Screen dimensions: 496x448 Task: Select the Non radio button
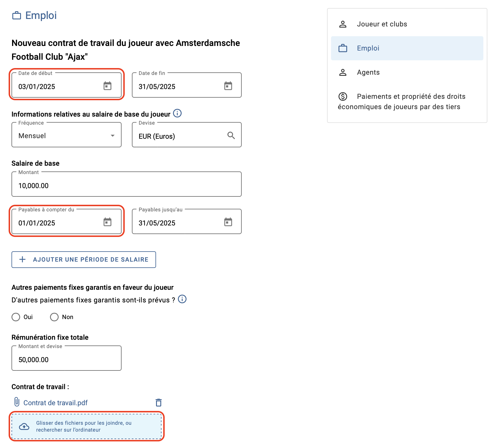[x=54, y=317]
